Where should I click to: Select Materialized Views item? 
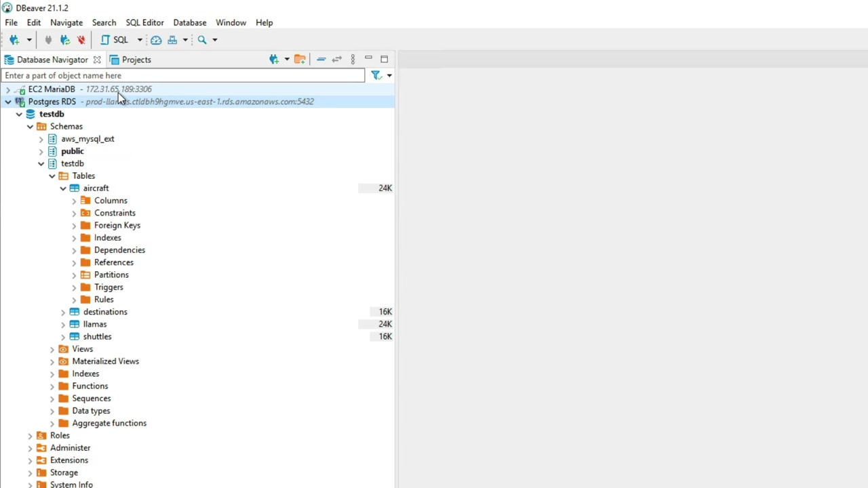coord(106,361)
